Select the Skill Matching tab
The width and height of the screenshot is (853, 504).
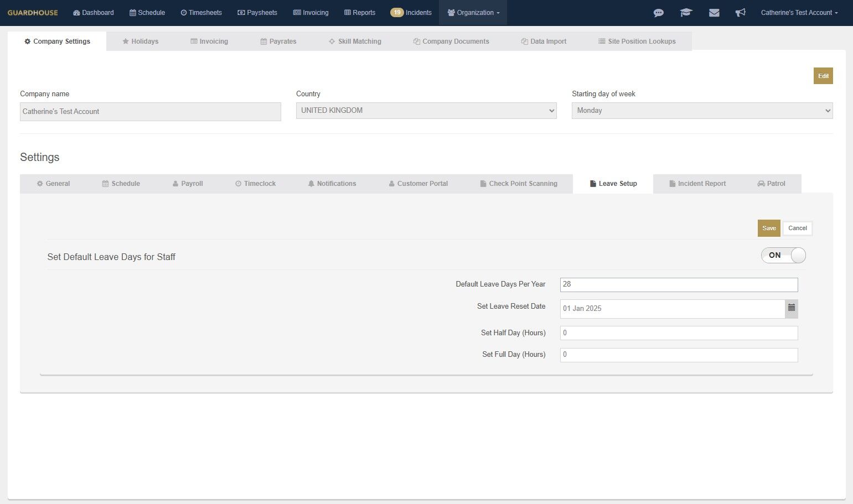[x=355, y=41]
